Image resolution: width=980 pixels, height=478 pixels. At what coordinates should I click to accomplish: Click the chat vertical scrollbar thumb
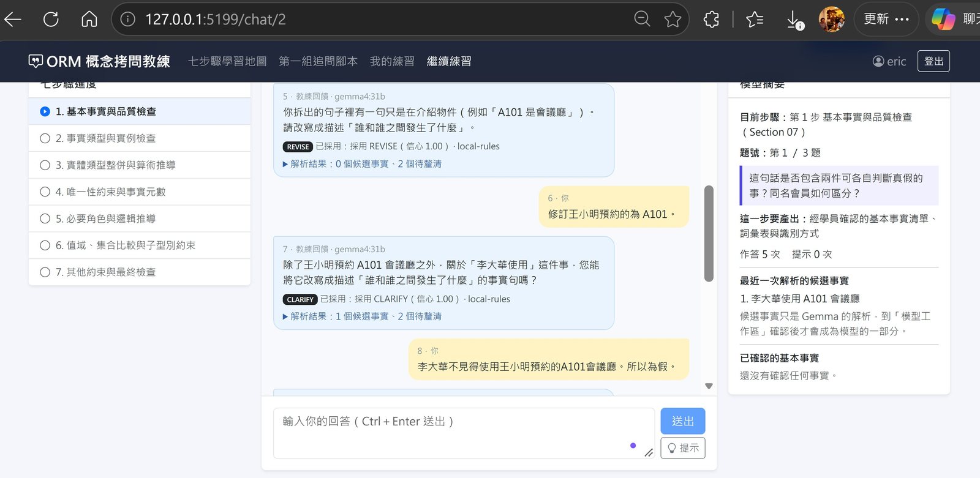point(709,233)
